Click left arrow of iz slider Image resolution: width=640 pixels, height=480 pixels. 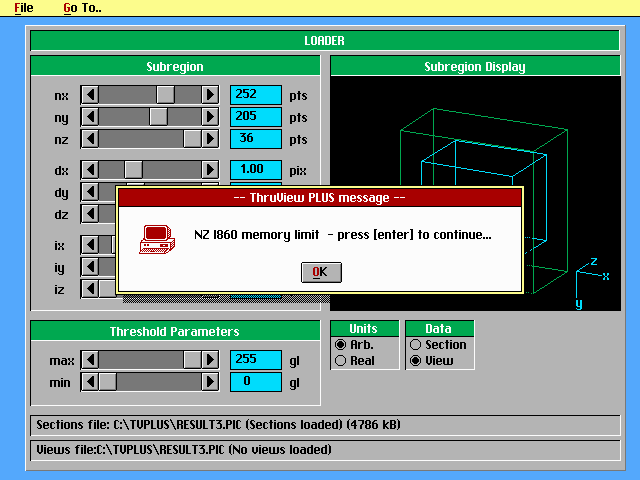pyautogui.click(x=90, y=289)
